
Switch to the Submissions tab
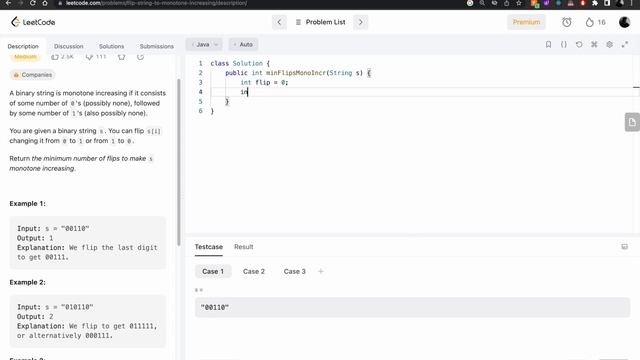click(x=156, y=46)
